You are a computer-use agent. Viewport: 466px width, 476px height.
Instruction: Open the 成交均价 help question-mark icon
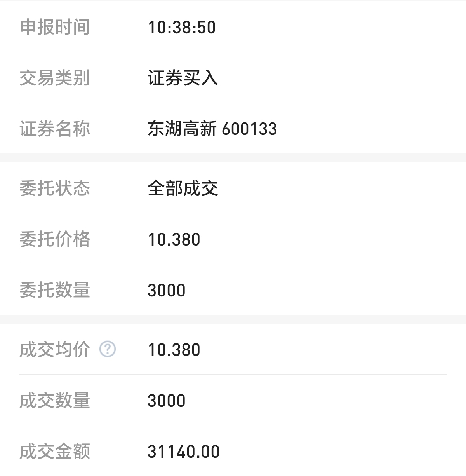pos(108,349)
